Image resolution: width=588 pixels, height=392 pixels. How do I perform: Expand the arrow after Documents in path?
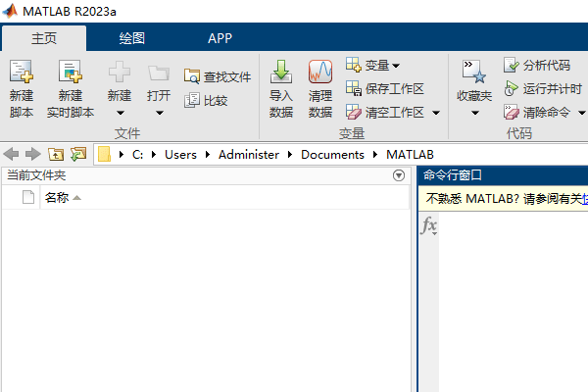375,154
